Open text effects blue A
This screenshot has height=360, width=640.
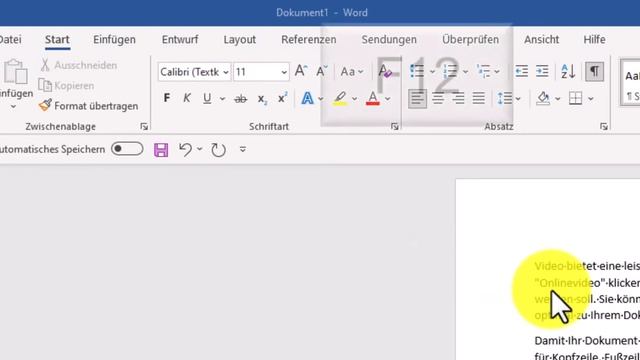[x=307, y=98]
